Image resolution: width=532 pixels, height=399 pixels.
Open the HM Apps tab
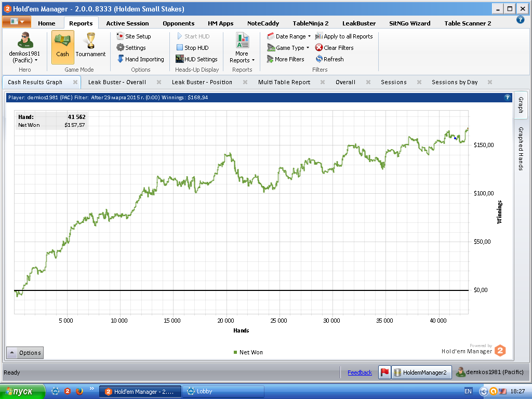click(x=220, y=23)
